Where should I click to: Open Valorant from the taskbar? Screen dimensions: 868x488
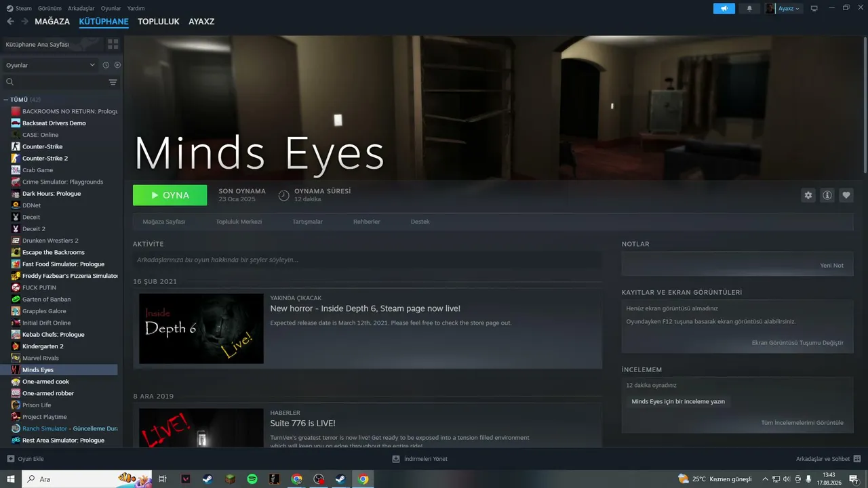pyautogui.click(x=186, y=479)
